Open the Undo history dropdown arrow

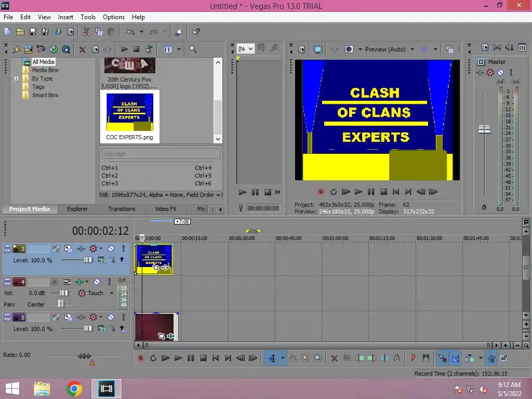click(x=141, y=32)
